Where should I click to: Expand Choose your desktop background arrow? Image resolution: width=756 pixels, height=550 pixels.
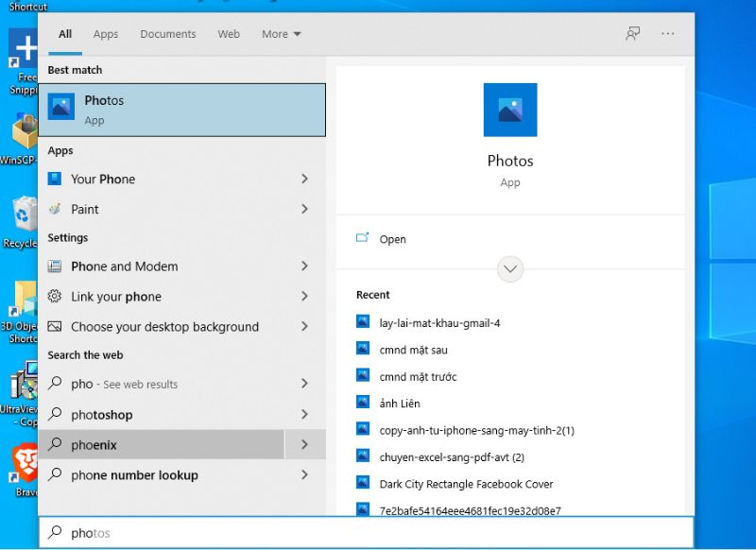(304, 326)
